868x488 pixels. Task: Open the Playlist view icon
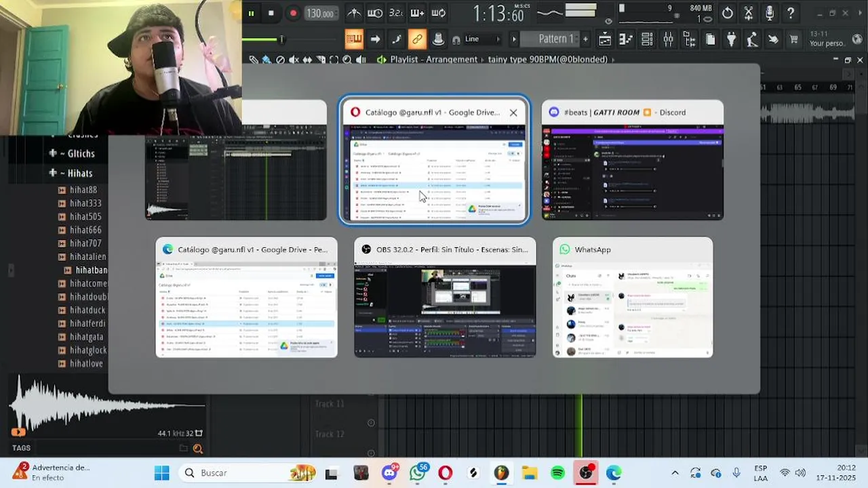[605, 39]
